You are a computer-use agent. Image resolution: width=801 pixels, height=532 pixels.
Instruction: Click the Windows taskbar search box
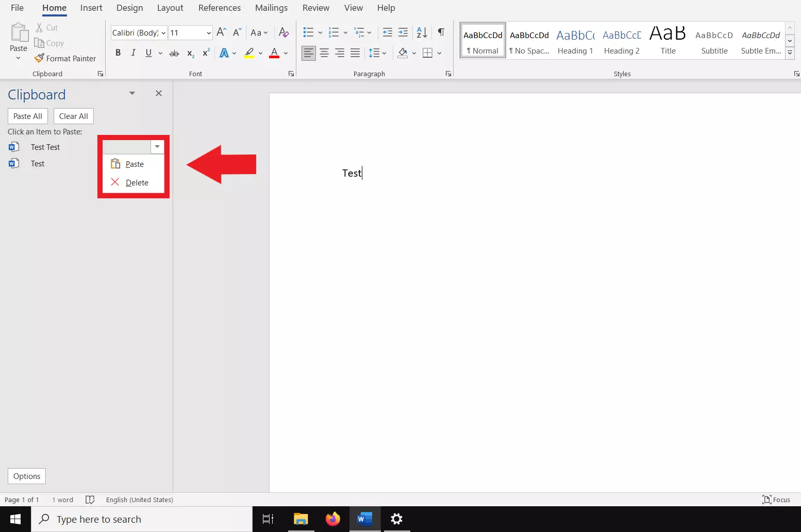coord(142,519)
